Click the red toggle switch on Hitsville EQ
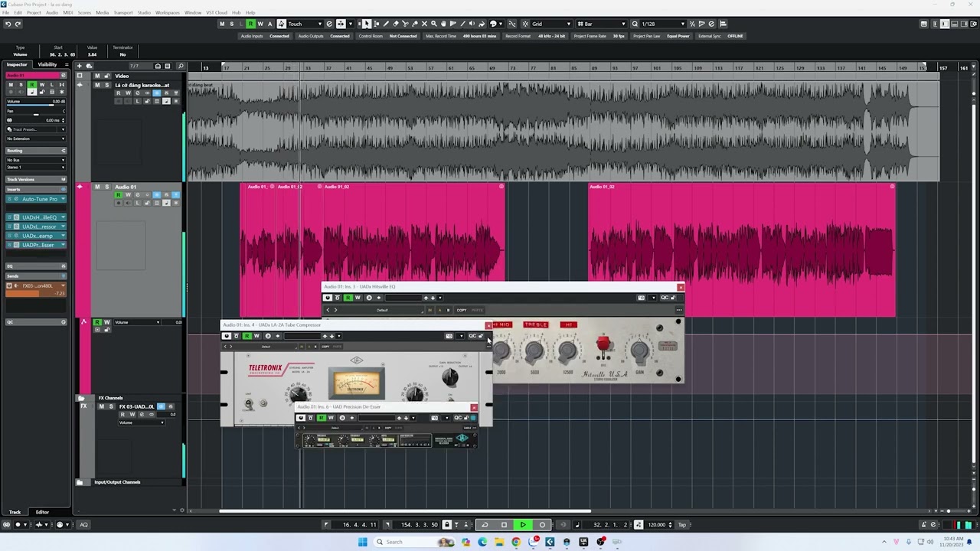The height and width of the screenshot is (551, 980). 603,344
